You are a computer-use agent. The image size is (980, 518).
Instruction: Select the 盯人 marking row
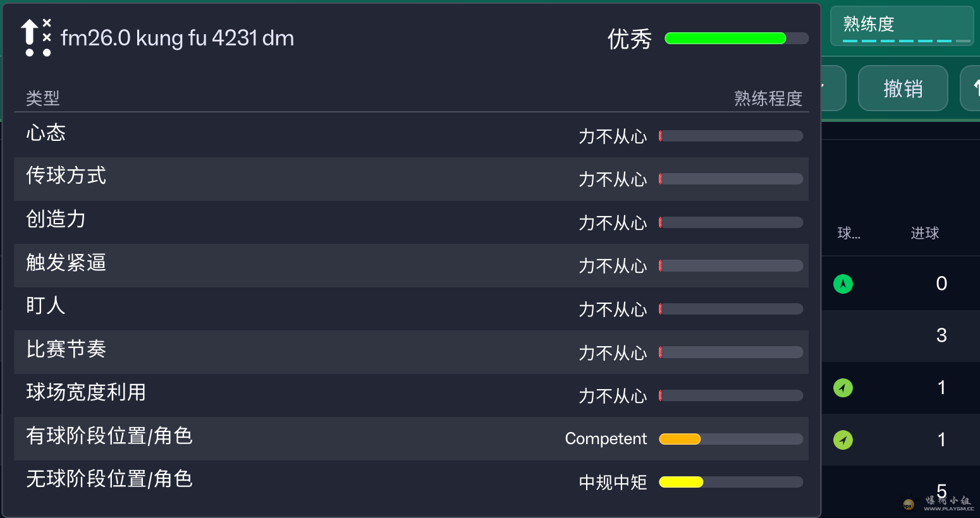pos(411,308)
